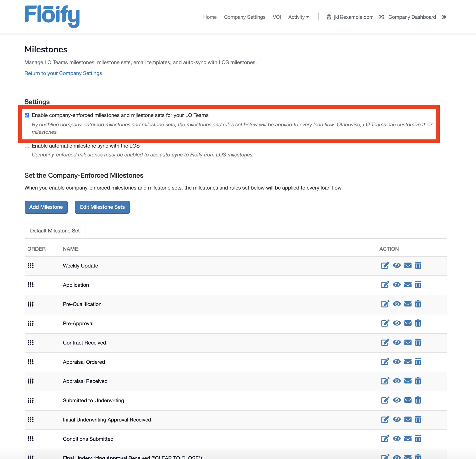Click the Add Milestone button

46,207
